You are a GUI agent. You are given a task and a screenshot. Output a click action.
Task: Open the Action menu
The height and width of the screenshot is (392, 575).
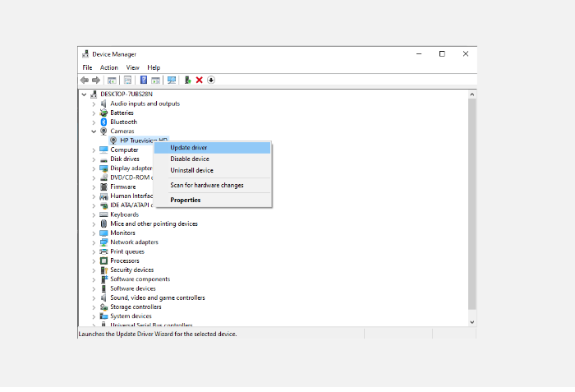point(109,67)
